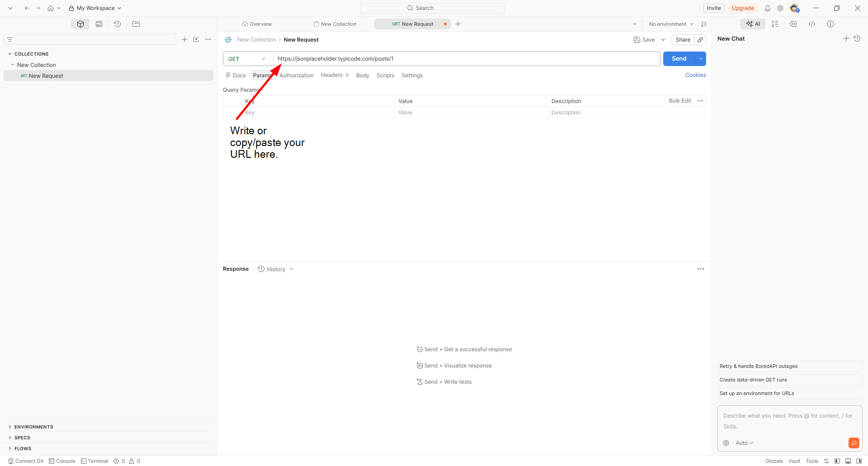Open the Headers tab
The image size is (868, 466).
click(335, 75)
